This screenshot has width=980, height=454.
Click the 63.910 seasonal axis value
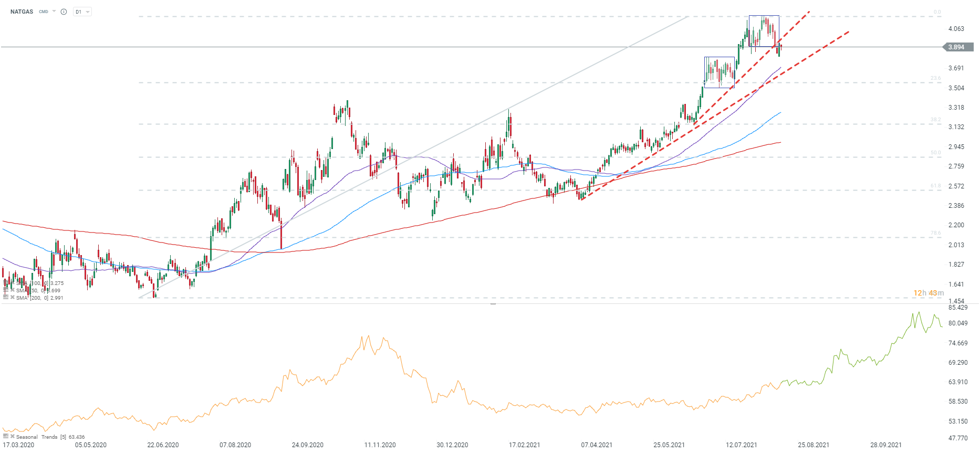click(x=958, y=382)
